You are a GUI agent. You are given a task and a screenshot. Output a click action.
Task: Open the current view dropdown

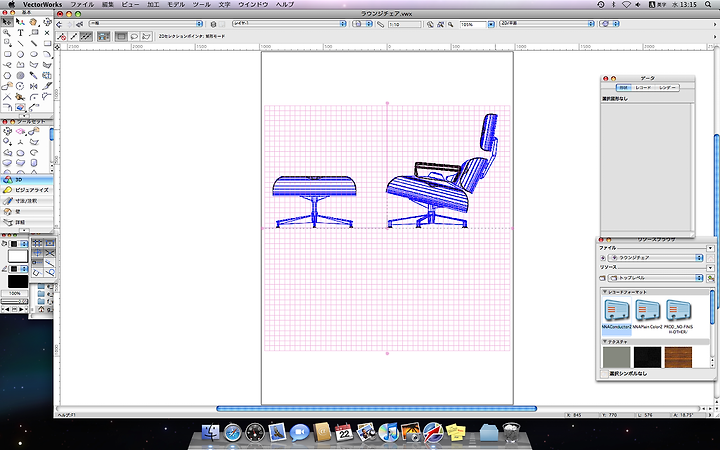(x=546, y=23)
